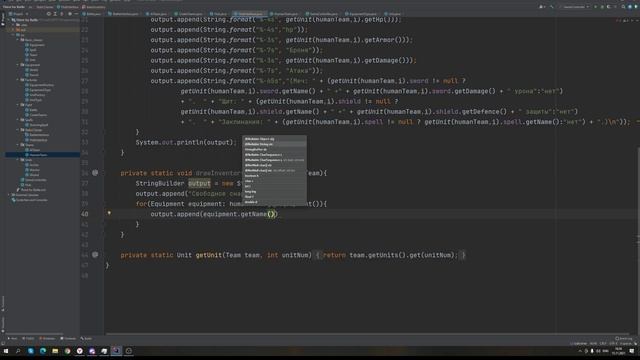Open the Project vertical tool tab

pyautogui.click(x=3, y=19)
